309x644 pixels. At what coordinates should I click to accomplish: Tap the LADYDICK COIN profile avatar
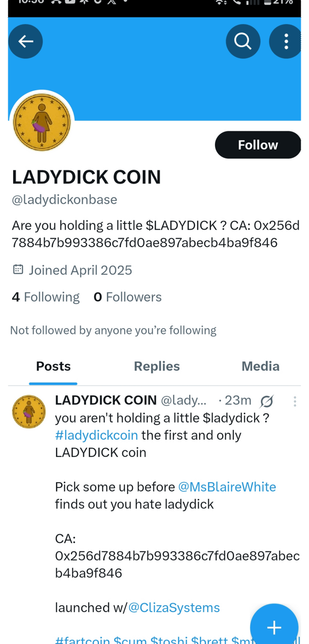(x=42, y=122)
